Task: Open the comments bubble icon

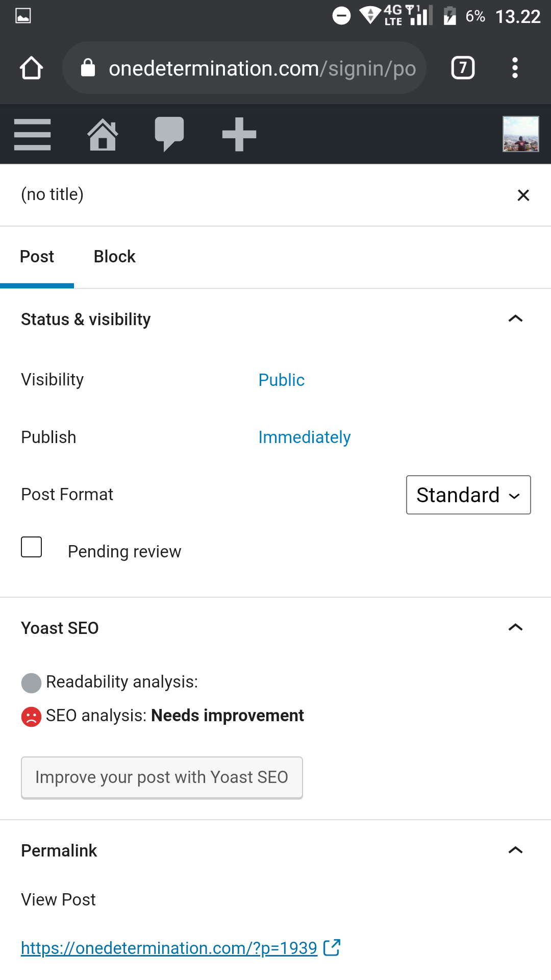Action: [x=169, y=134]
